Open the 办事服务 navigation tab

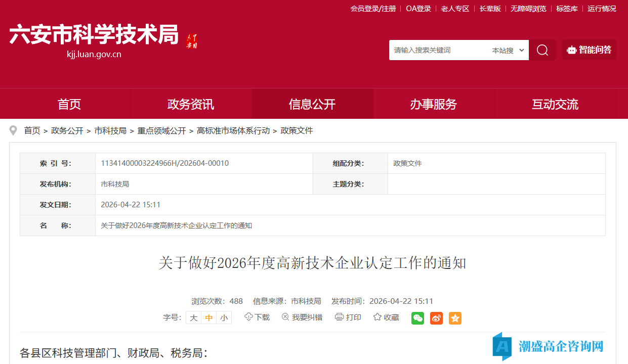click(434, 104)
